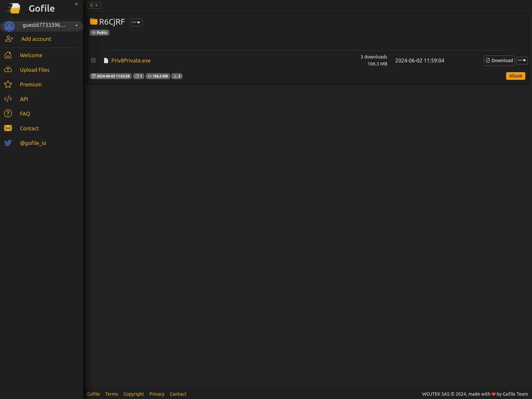This screenshot has height=399, width=532.
Task: Open the Upload Files menu item
Action: coord(35,70)
